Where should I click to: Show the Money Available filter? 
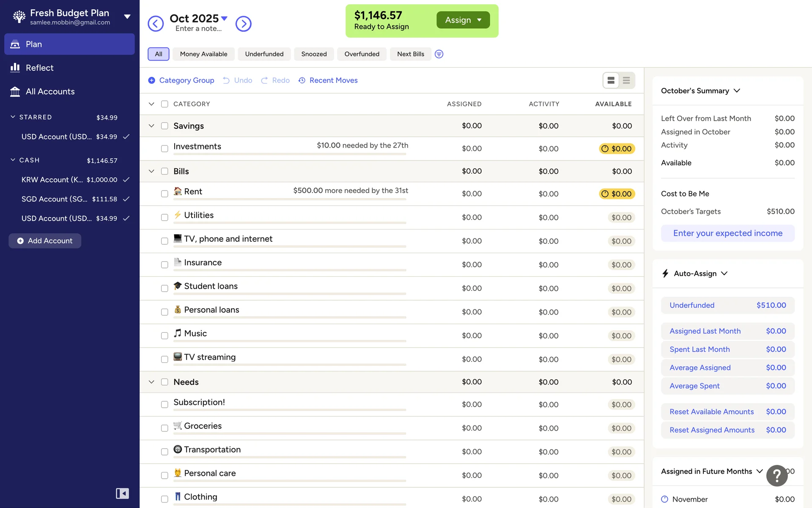[x=203, y=54]
